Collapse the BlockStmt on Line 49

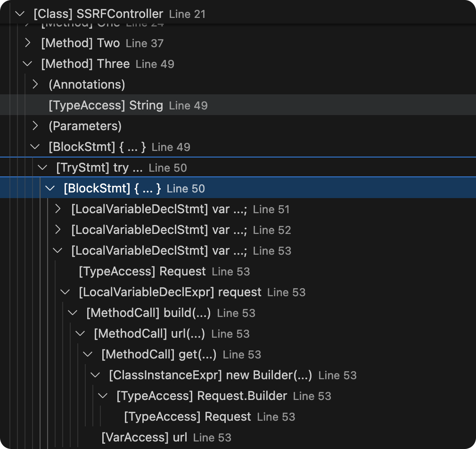coord(35,147)
